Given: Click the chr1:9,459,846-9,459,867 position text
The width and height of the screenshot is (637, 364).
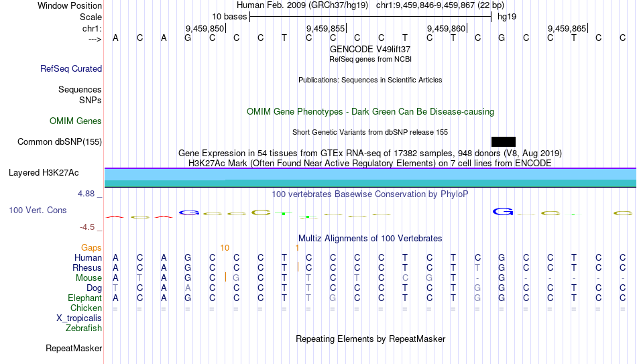Looking at the screenshot, I should pyautogui.click(x=440, y=5).
